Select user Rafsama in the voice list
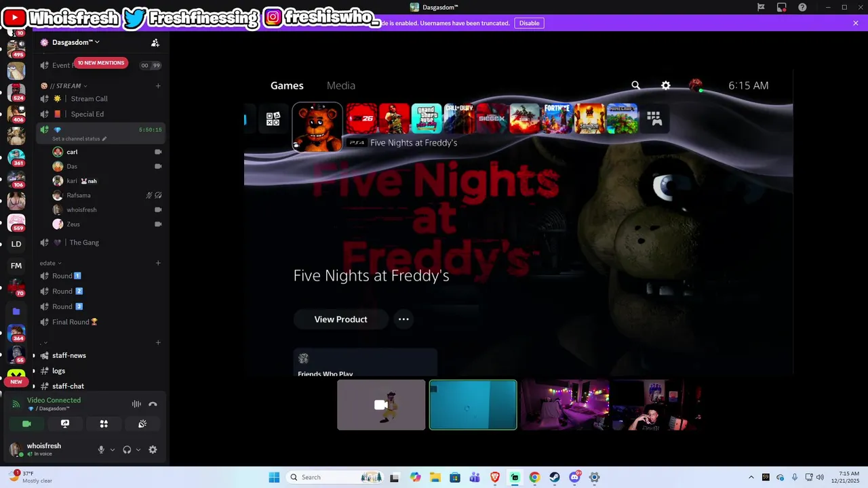The width and height of the screenshot is (868, 488). 79,196
